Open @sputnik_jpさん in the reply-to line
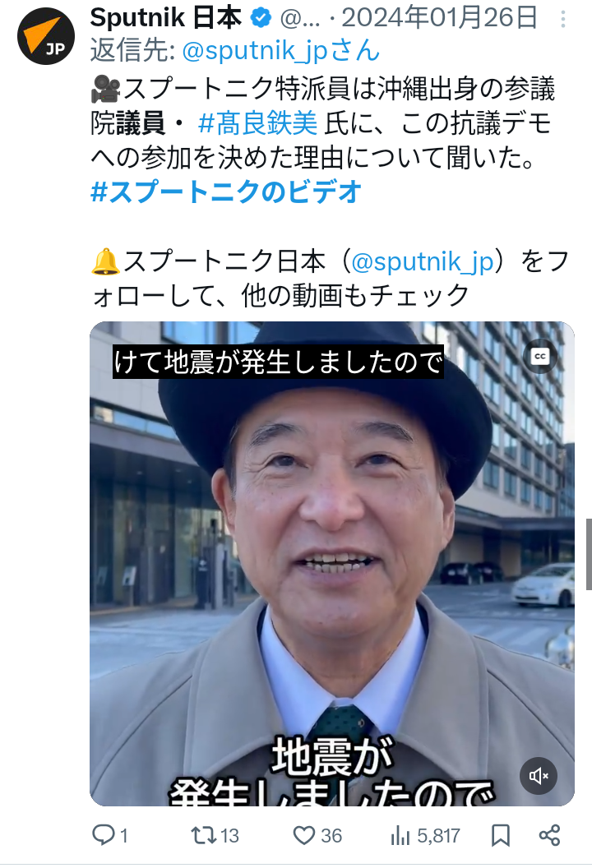Viewport: 592px width, 868px height. pos(280,51)
